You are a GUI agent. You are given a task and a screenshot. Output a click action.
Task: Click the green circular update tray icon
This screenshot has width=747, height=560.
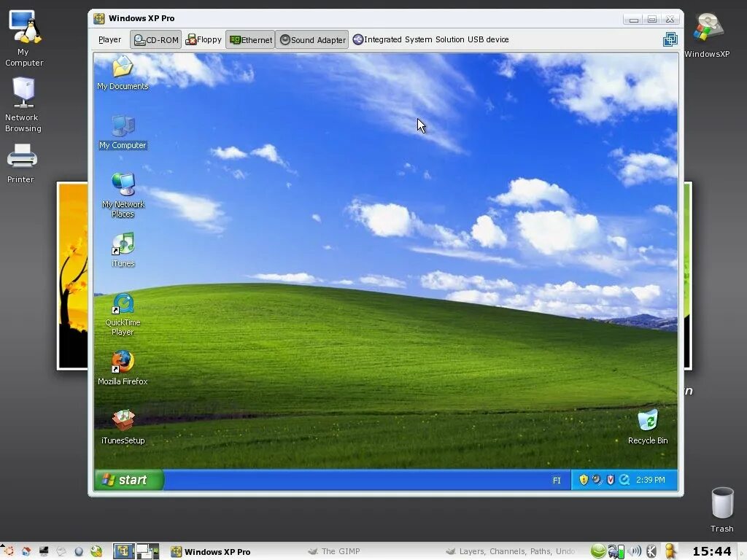coord(598,551)
